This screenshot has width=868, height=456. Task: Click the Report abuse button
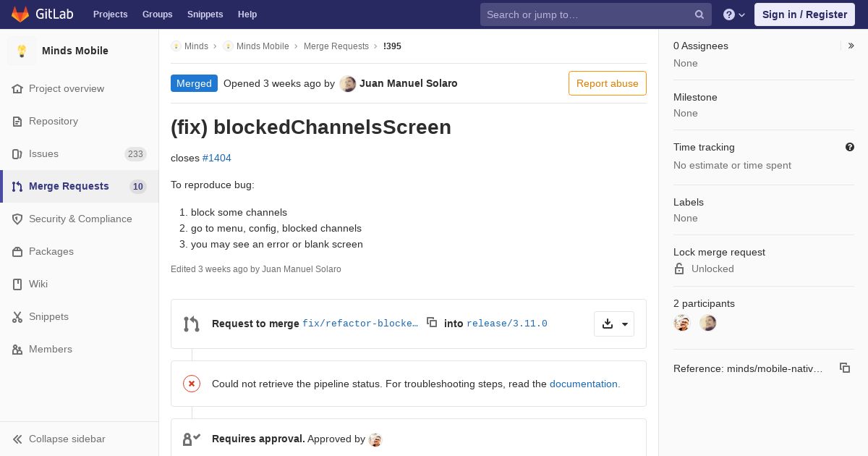tap(607, 83)
